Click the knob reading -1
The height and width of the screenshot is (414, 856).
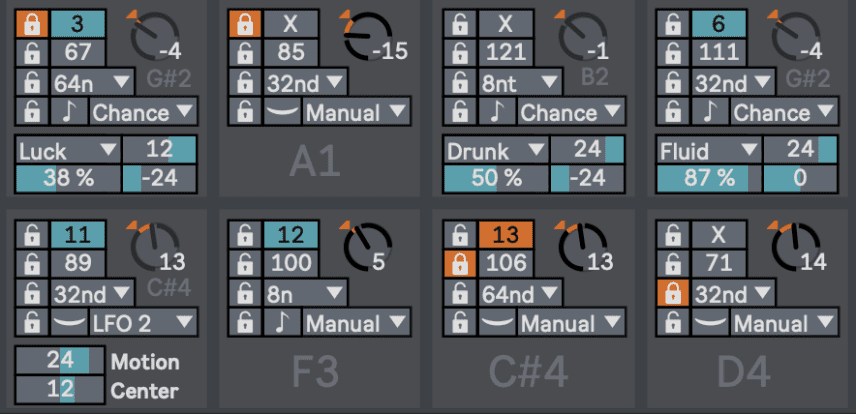581,35
